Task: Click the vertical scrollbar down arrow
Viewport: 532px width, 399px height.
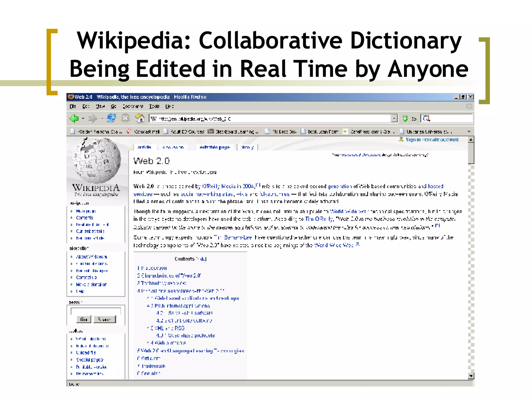Action: 471,376
